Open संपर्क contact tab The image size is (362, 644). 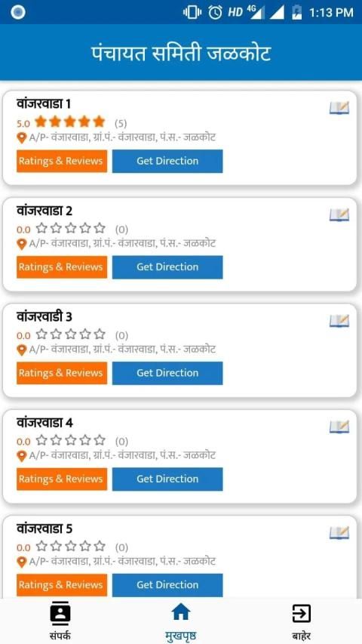tap(60, 621)
